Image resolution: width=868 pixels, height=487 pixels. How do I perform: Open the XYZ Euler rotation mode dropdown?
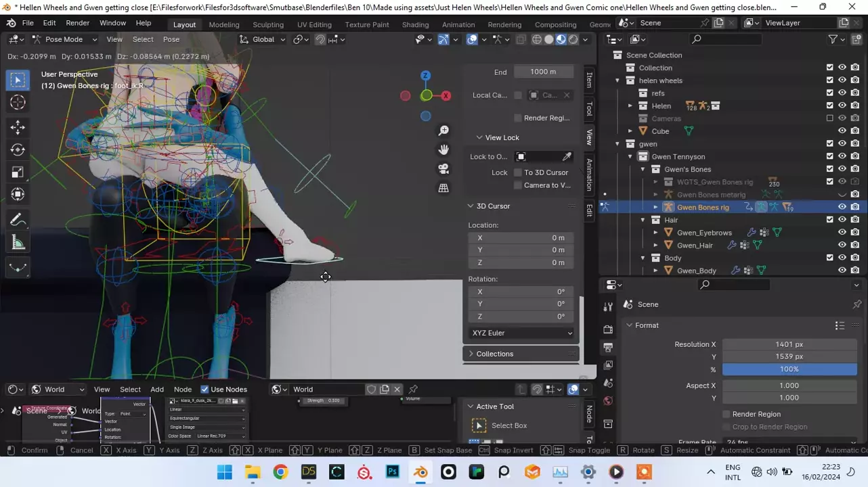point(521,333)
